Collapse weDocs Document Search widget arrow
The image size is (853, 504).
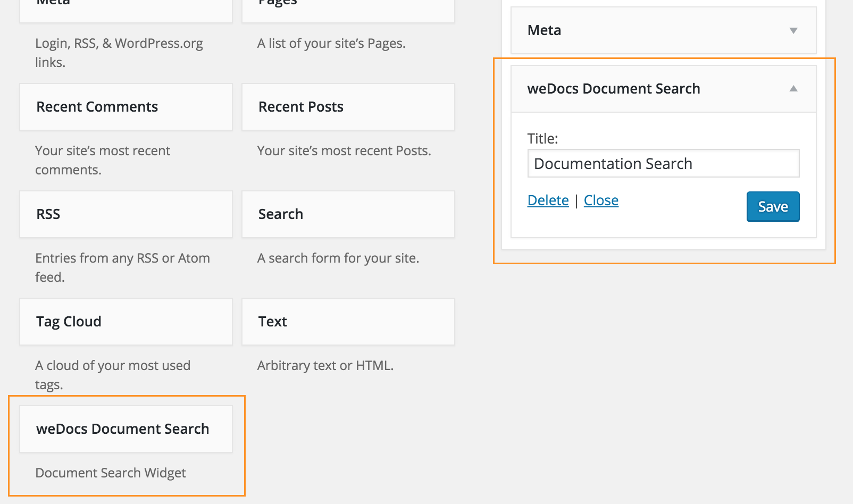tap(793, 89)
